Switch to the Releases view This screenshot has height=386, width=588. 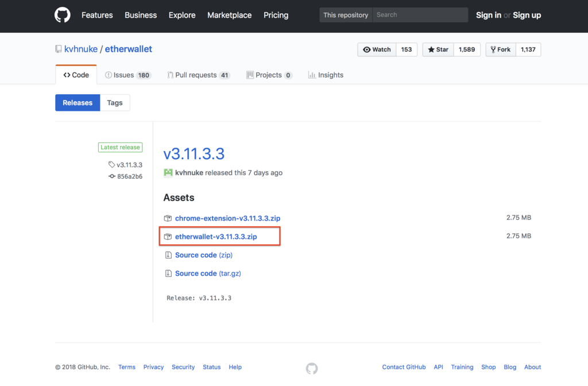[x=78, y=103]
